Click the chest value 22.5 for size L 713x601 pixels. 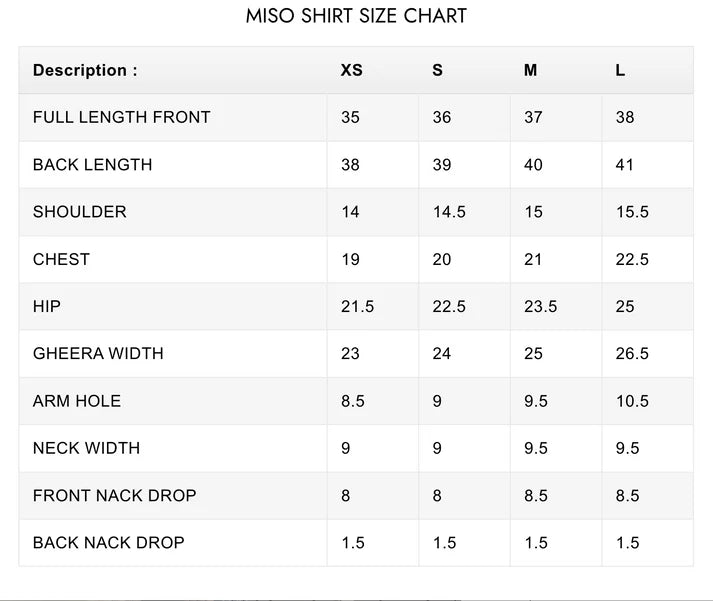tap(632, 259)
